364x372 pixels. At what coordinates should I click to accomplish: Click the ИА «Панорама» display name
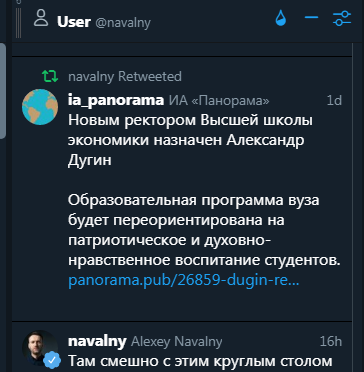click(219, 101)
